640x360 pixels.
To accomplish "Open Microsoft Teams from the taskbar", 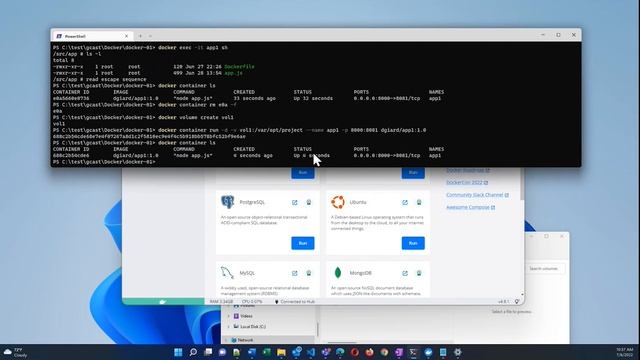I will tap(325, 352).
